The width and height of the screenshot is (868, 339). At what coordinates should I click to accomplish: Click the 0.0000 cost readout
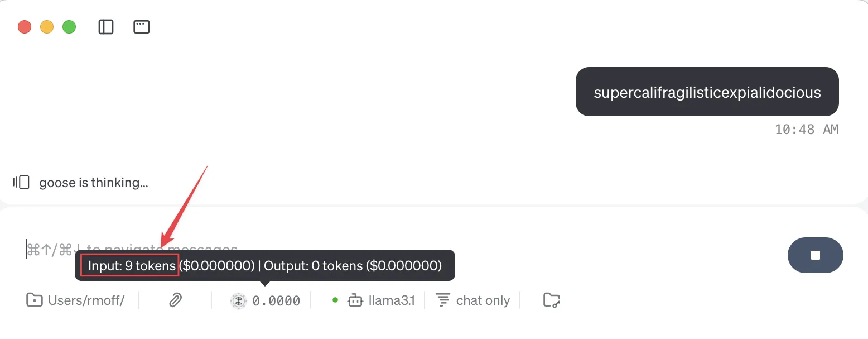[276, 301]
